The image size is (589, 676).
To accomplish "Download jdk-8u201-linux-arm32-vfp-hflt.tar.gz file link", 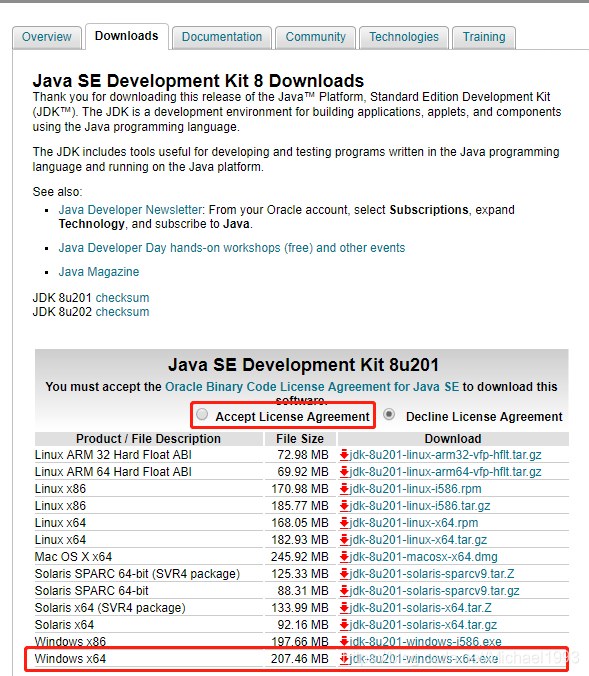I will pyautogui.click(x=445, y=455).
